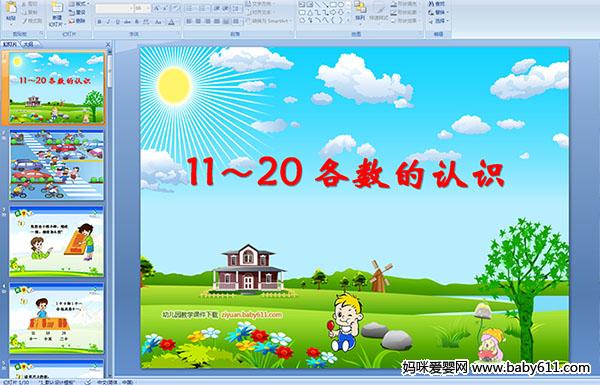This screenshot has height=385, width=600.
Task: Open the font name combo box
Action: pos(115,8)
